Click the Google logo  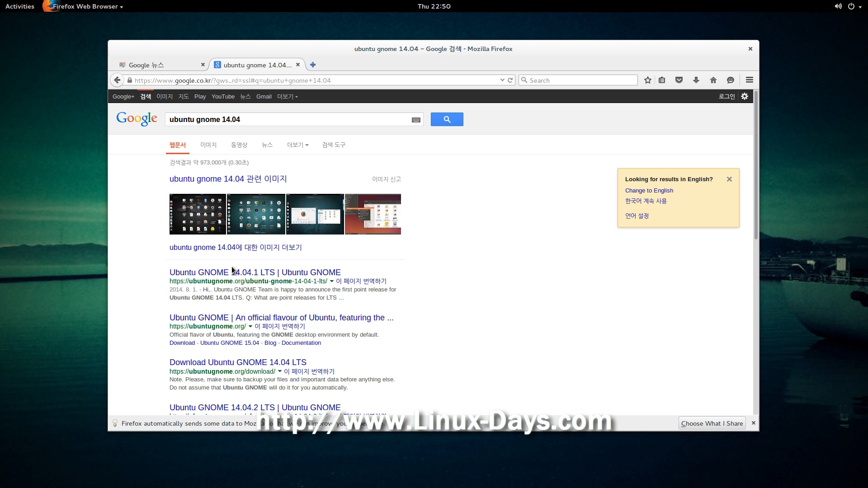137,119
